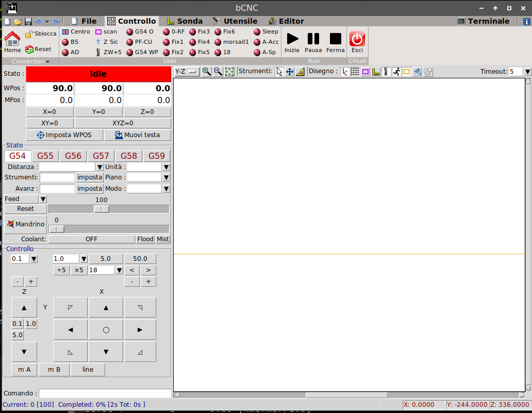This screenshot has height=413, width=532.
Task: Toggle Mist coolant
Action: [x=163, y=239]
